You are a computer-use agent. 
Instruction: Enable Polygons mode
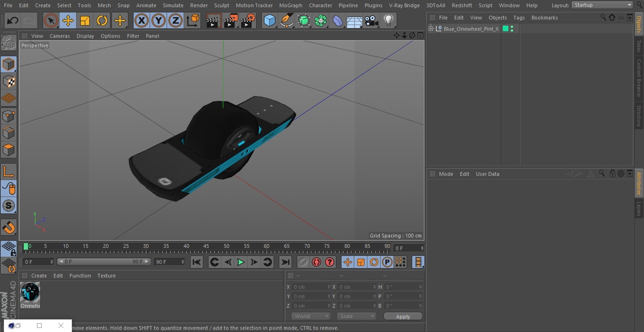9,150
